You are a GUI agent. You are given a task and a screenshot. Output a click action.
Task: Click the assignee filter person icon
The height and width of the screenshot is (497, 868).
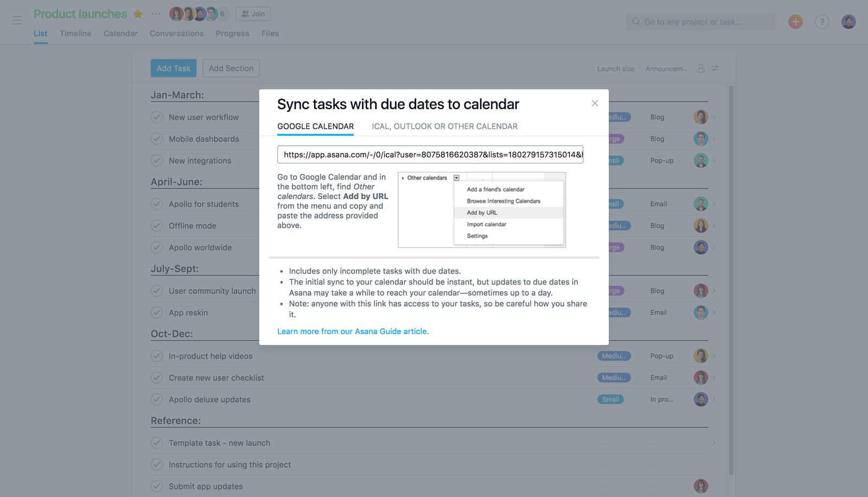(701, 68)
